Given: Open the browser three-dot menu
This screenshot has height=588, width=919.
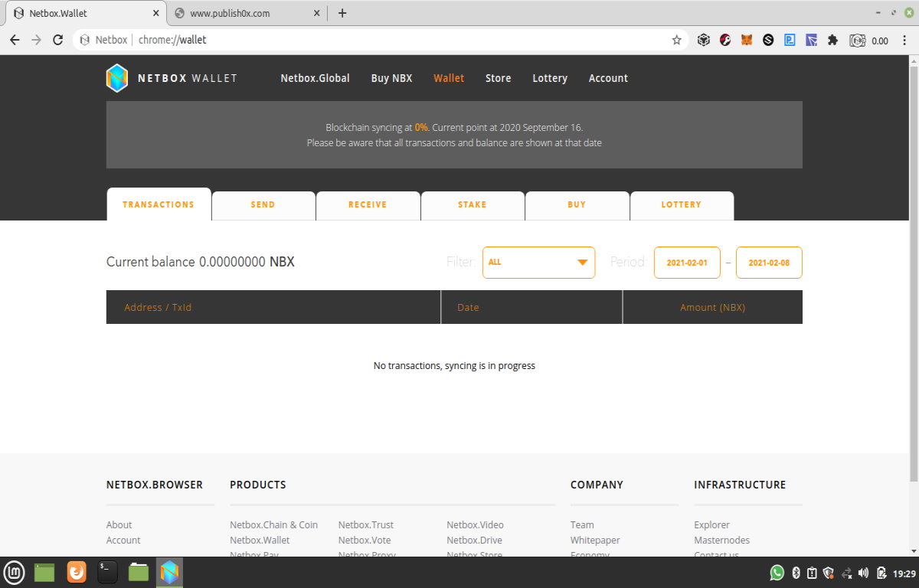Looking at the screenshot, I should [x=904, y=40].
